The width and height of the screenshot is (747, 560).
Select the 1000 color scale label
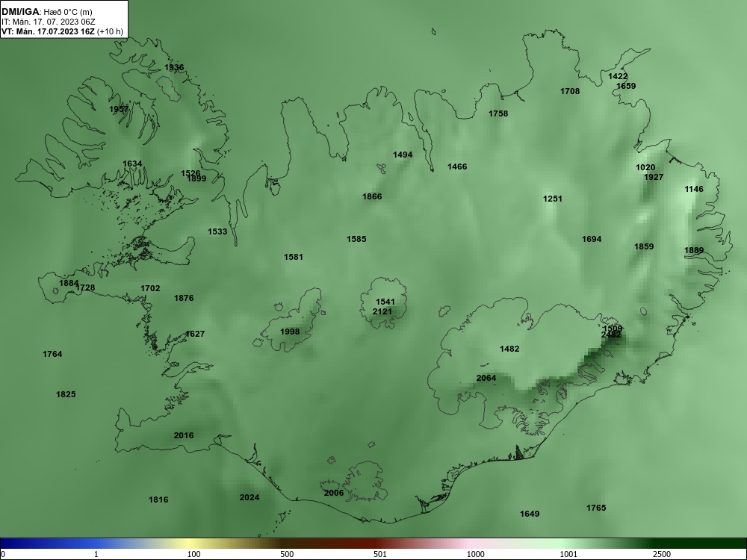coord(475,554)
